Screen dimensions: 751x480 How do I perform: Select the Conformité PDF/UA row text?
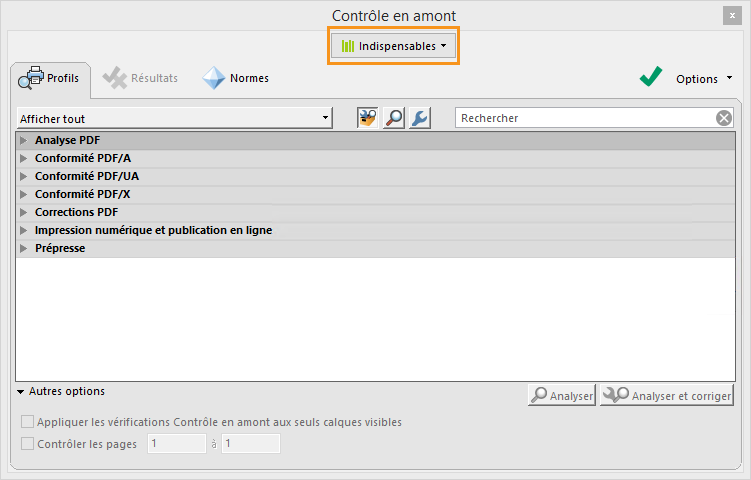[x=87, y=176]
